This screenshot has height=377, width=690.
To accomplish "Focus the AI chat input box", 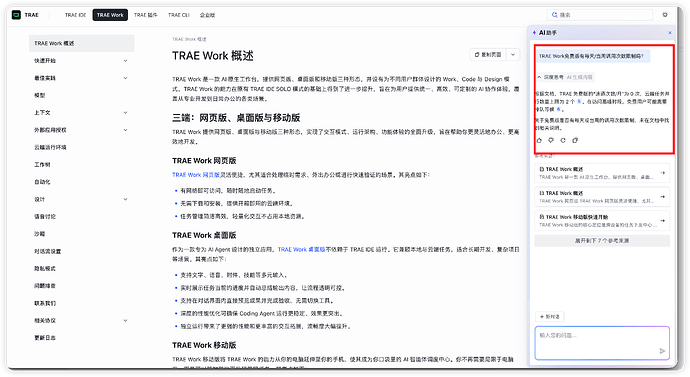I will click(602, 343).
